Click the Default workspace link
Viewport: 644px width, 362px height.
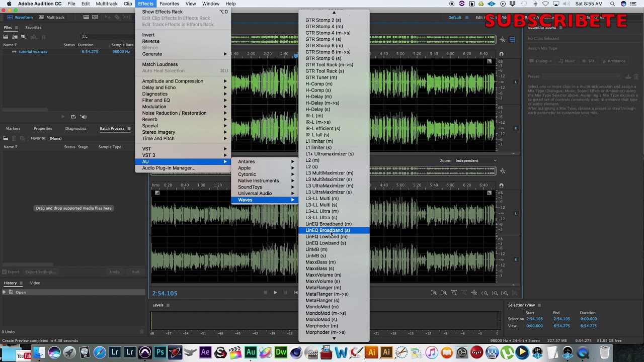(455, 18)
